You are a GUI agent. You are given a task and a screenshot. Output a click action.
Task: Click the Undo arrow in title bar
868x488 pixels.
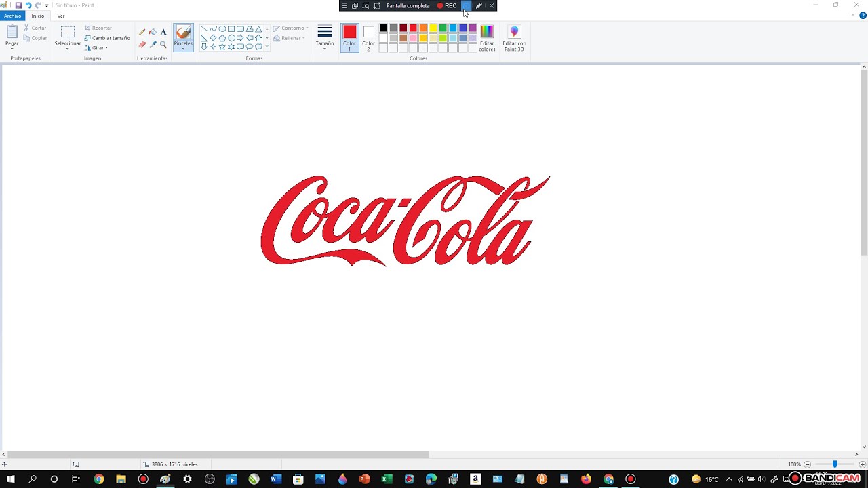click(28, 5)
